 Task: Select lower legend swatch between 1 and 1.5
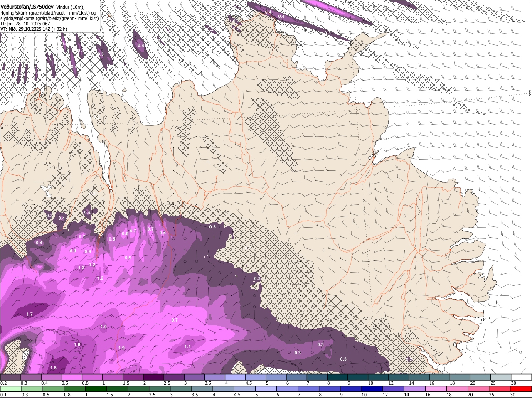(x=96, y=389)
